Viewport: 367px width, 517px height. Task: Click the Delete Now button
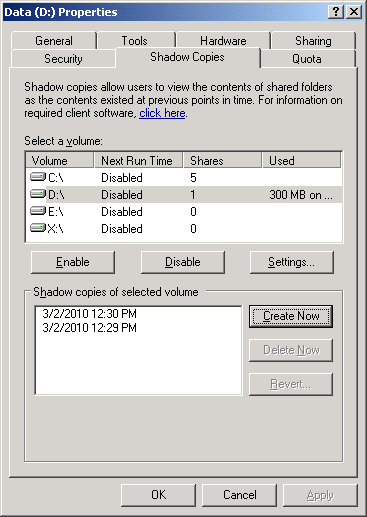click(291, 350)
